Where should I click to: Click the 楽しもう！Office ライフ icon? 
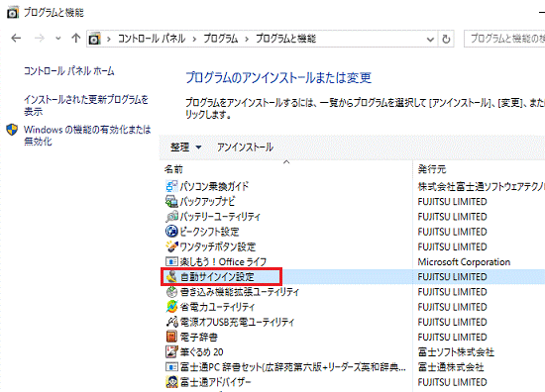[171, 261]
